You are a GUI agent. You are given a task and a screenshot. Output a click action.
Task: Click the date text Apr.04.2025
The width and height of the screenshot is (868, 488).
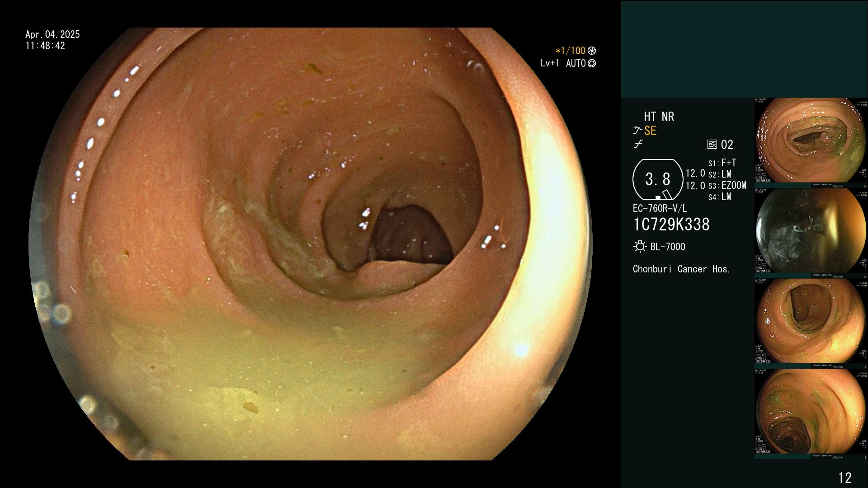click(52, 34)
